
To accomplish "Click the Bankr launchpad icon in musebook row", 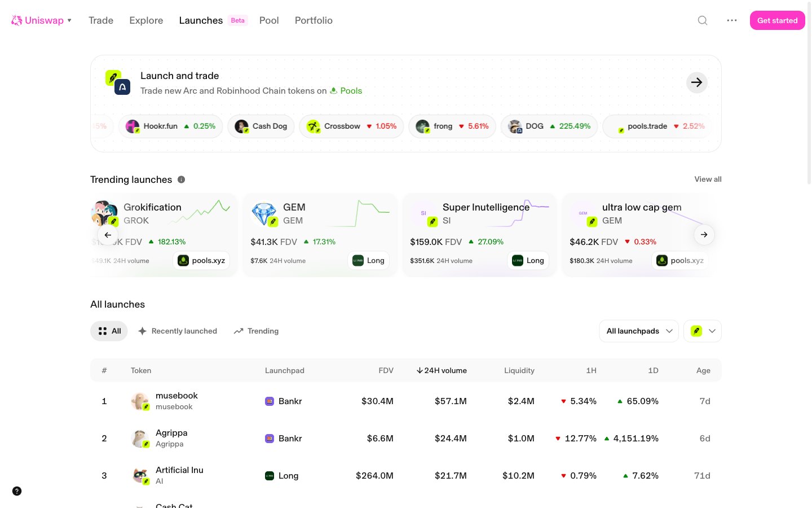I will [x=270, y=401].
